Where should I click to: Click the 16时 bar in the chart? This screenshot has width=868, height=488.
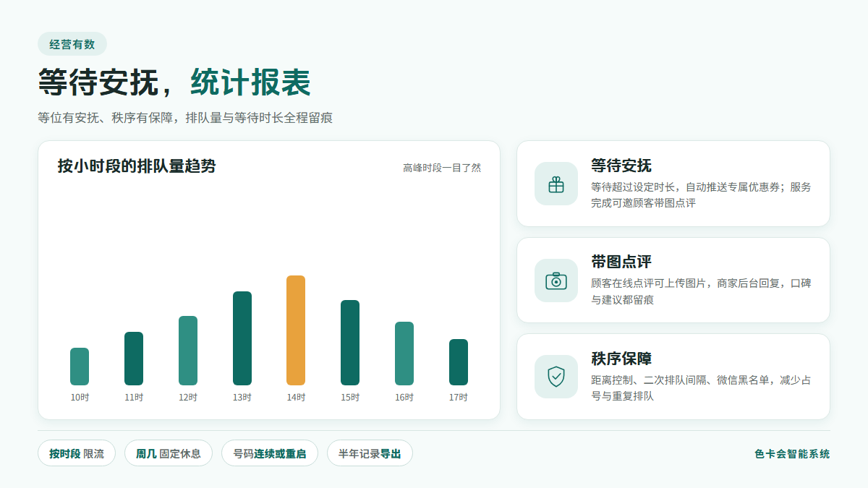pyautogui.click(x=404, y=354)
